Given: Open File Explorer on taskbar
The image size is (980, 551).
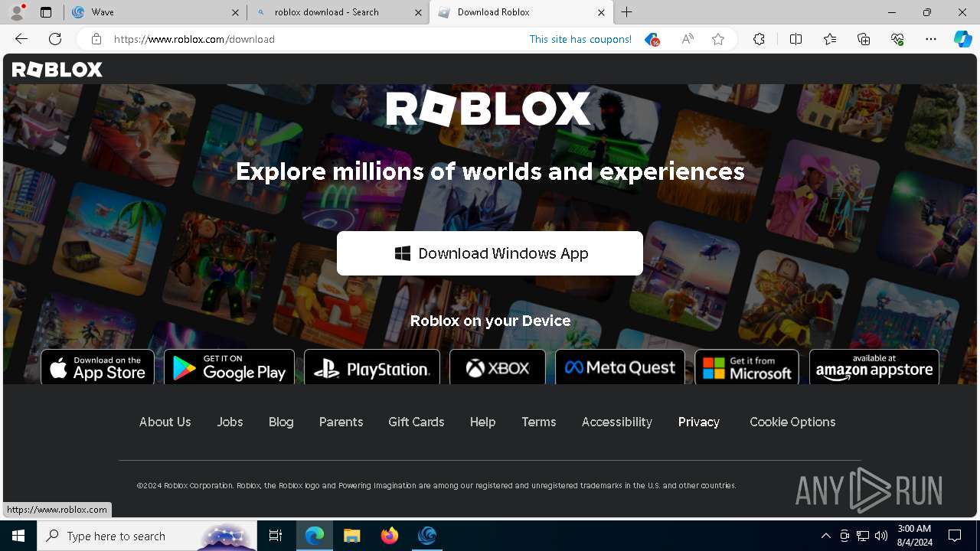Looking at the screenshot, I should pos(352,536).
